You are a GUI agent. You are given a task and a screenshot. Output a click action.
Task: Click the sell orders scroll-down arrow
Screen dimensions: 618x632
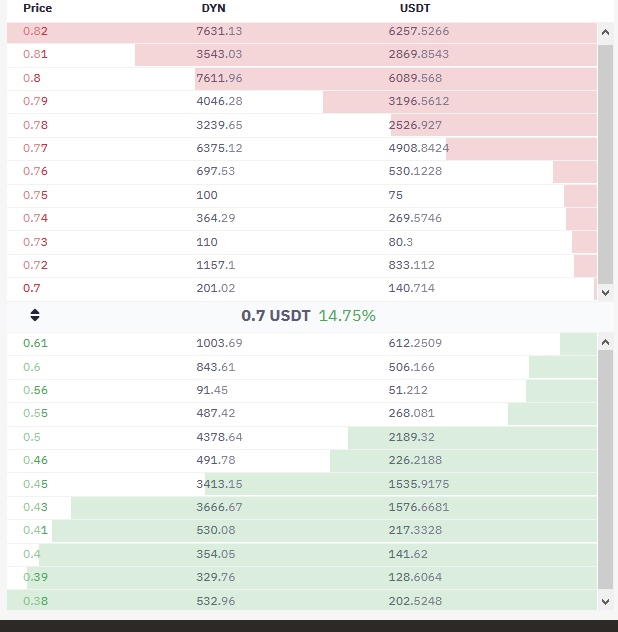tap(605, 293)
